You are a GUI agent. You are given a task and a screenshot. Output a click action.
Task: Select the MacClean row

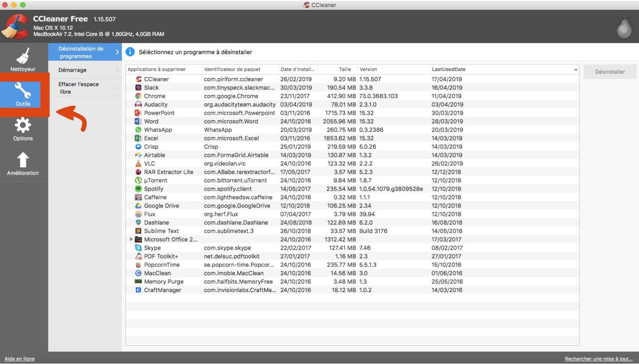(352, 273)
